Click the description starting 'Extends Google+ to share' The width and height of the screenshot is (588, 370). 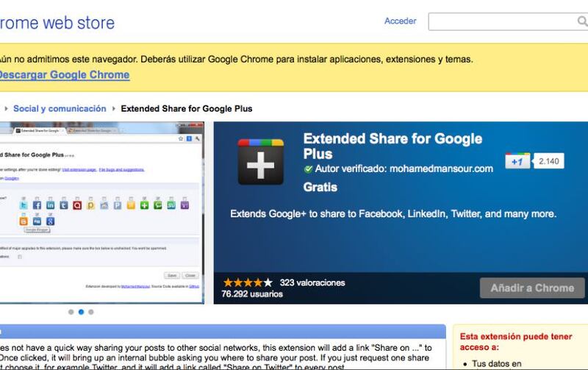393,214
